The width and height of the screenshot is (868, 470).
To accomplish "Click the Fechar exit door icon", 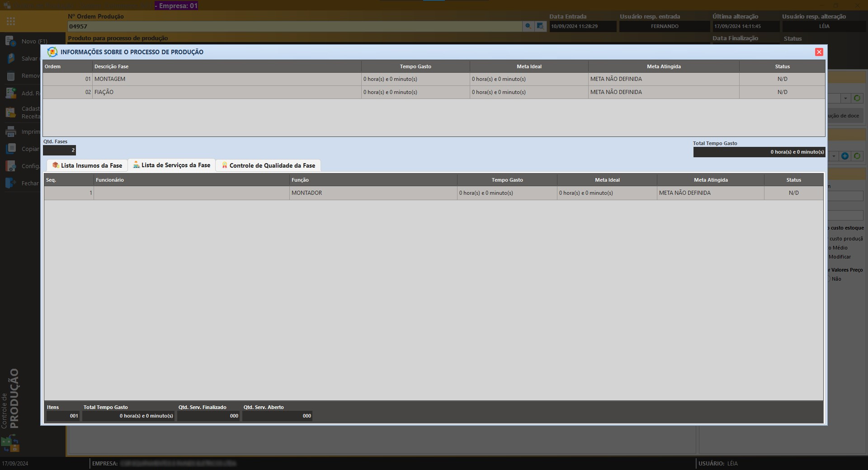I will (11, 183).
